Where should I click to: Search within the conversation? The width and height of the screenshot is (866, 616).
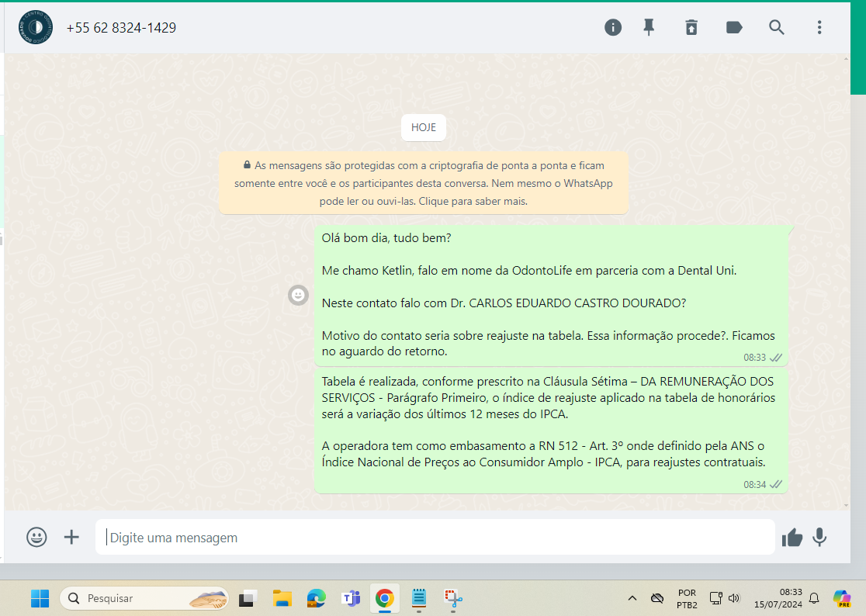(777, 27)
